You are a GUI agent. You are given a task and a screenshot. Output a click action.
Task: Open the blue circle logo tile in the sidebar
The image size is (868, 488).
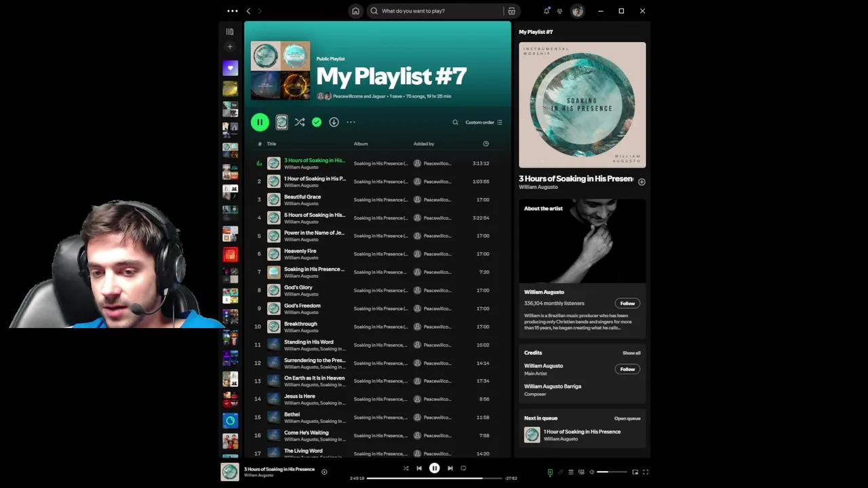[230, 421]
